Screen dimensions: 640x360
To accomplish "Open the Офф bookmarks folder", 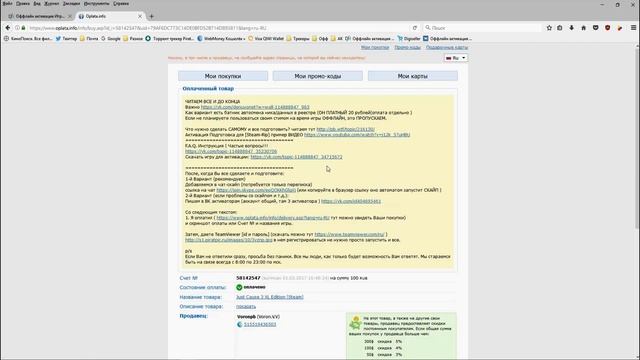I will [x=320, y=39].
